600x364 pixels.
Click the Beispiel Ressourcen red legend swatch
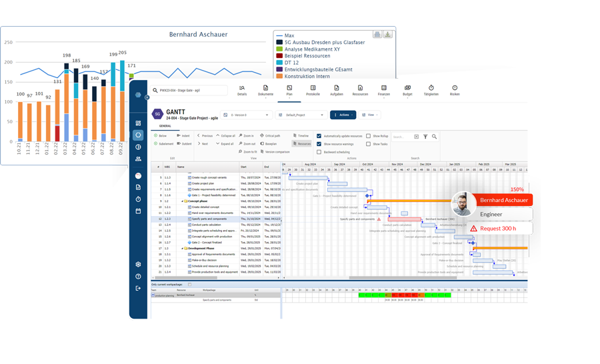click(280, 56)
